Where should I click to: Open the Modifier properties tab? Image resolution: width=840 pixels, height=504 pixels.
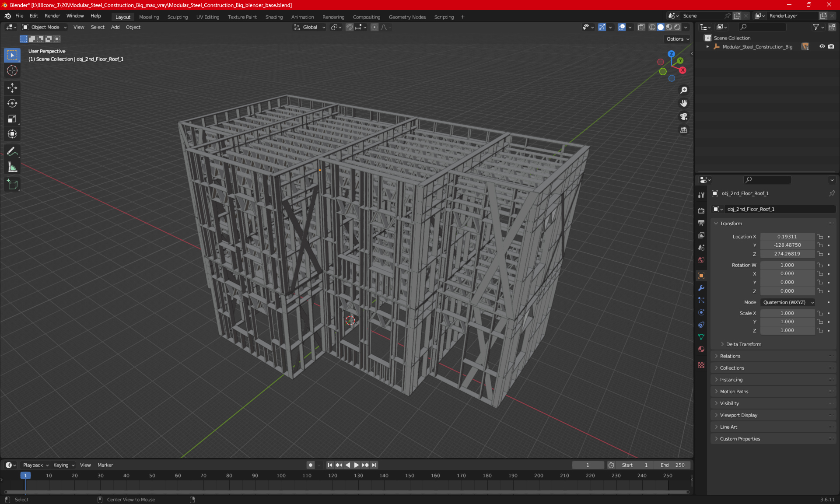[x=701, y=288]
